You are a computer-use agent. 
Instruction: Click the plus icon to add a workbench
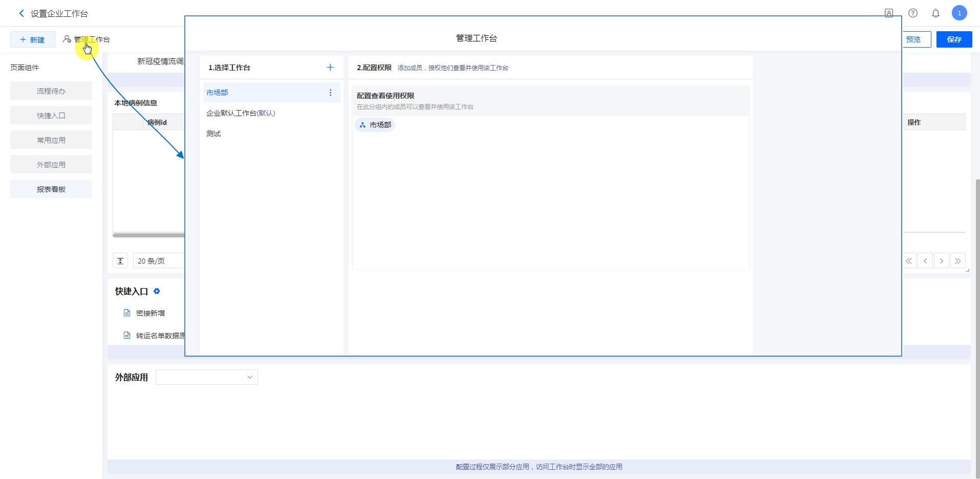[x=330, y=68]
